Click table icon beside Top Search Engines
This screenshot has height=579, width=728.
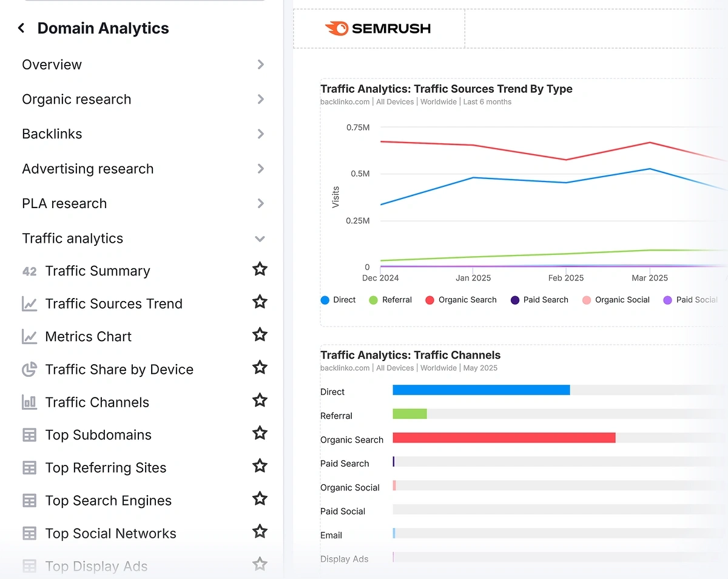click(x=29, y=501)
